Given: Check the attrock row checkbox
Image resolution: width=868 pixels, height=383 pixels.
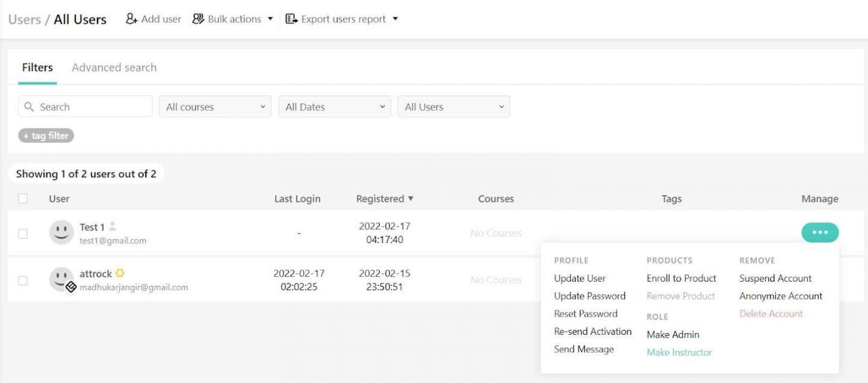Looking at the screenshot, I should (23, 280).
